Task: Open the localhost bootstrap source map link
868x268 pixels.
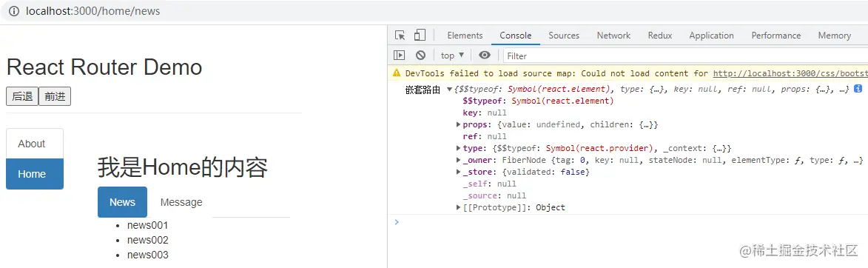Action: pyautogui.click(x=790, y=73)
